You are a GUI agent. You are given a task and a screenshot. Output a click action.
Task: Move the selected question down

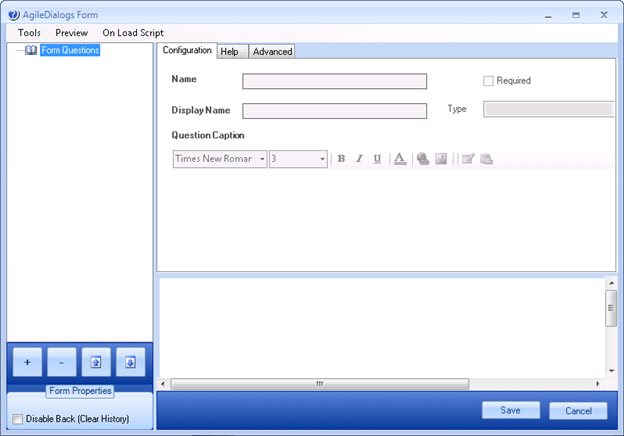(x=130, y=361)
